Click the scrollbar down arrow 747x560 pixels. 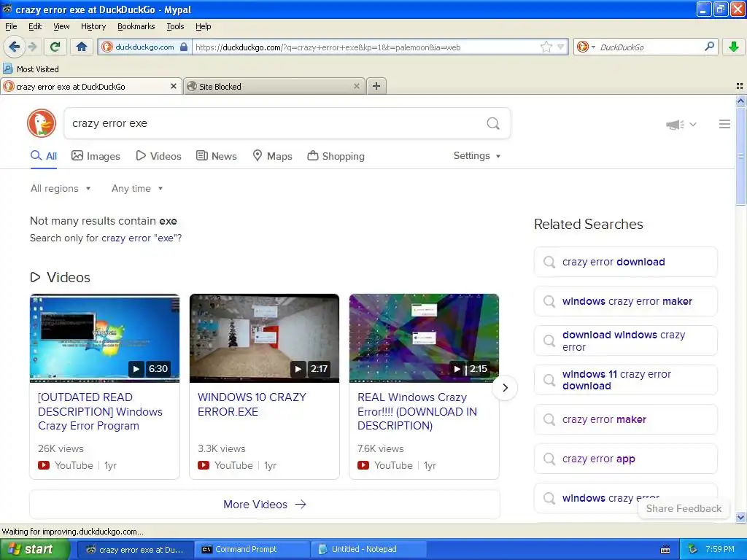[740, 517]
